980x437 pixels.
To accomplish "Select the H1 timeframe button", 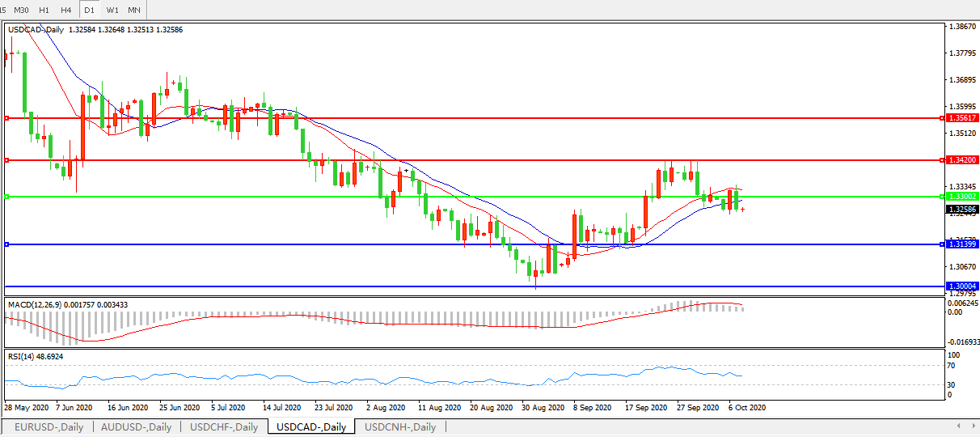I will pyautogui.click(x=44, y=10).
